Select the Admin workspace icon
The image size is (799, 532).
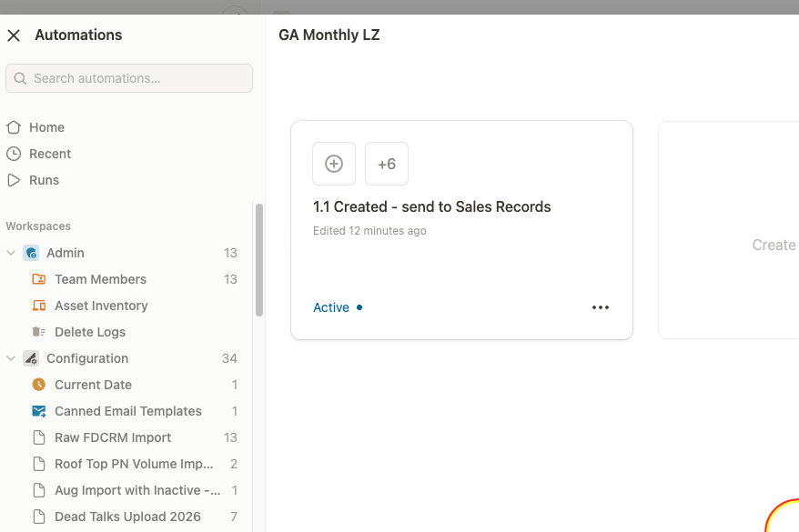point(31,253)
